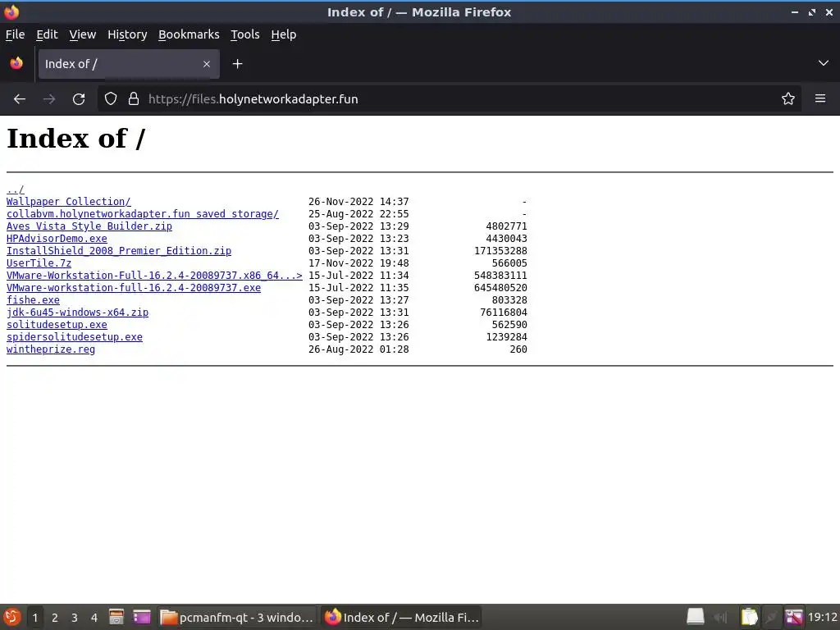The width and height of the screenshot is (840, 630).
Task: Click the URL address bar field
Action: pos(449,99)
